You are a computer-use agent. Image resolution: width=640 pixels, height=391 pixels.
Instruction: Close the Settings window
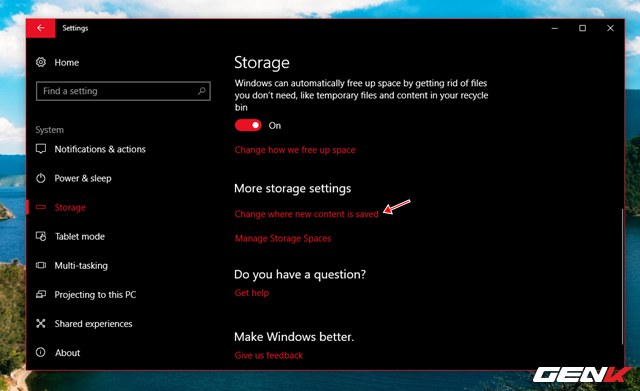coord(610,28)
